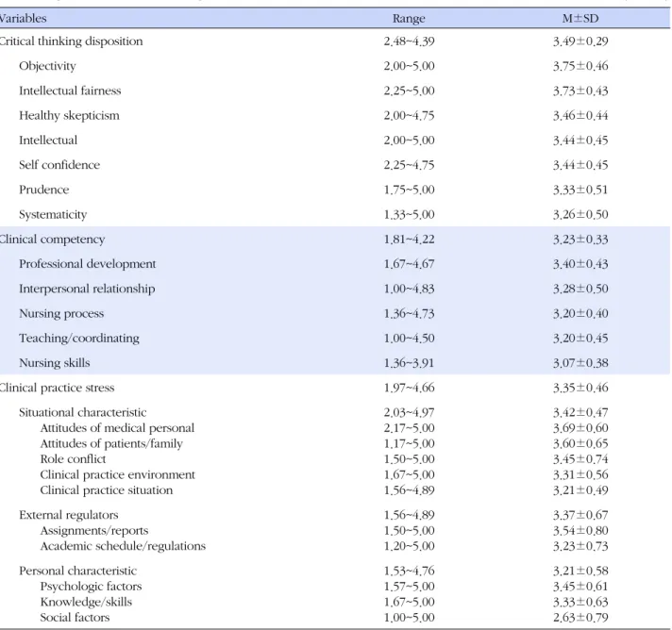Select the 'Clinical practice stress' heading

click(57, 388)
